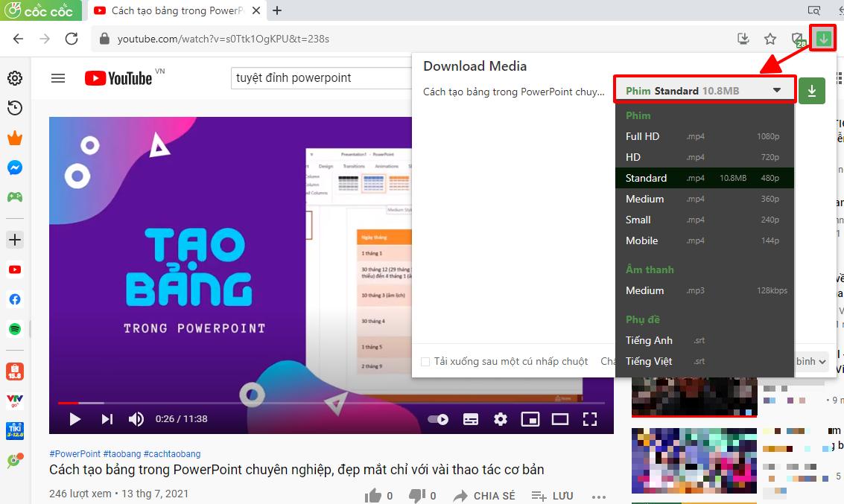Click the green media download toolbar icon
The height and width of the screenshot is (504, 844).
pyautogui.click(x=824, y=39)
